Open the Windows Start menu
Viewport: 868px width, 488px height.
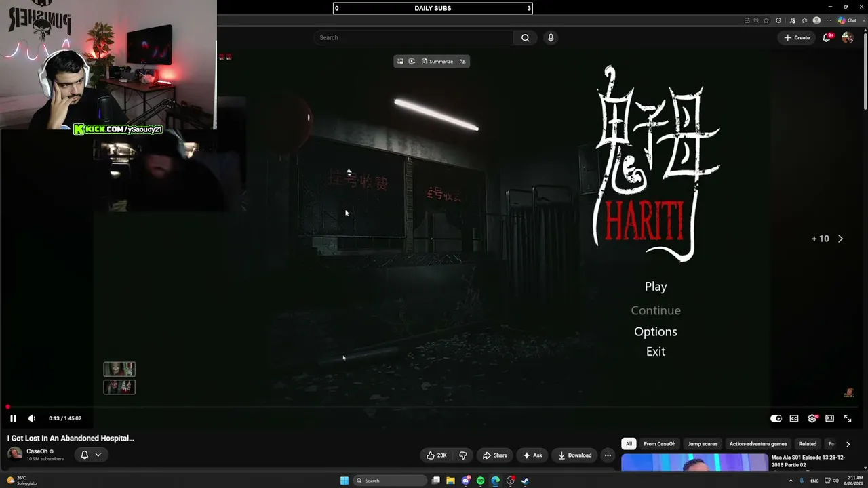[x=344, y=481]
